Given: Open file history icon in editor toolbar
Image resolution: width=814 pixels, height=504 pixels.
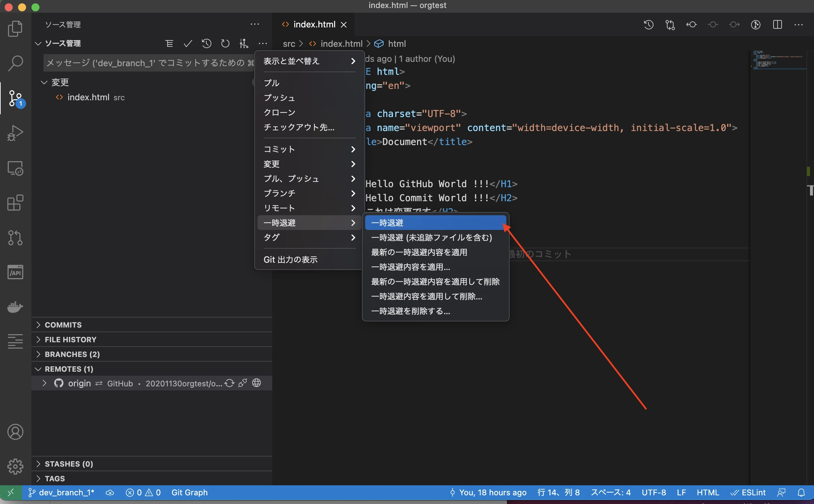Looking at the screenshot, I should (648, 24).
